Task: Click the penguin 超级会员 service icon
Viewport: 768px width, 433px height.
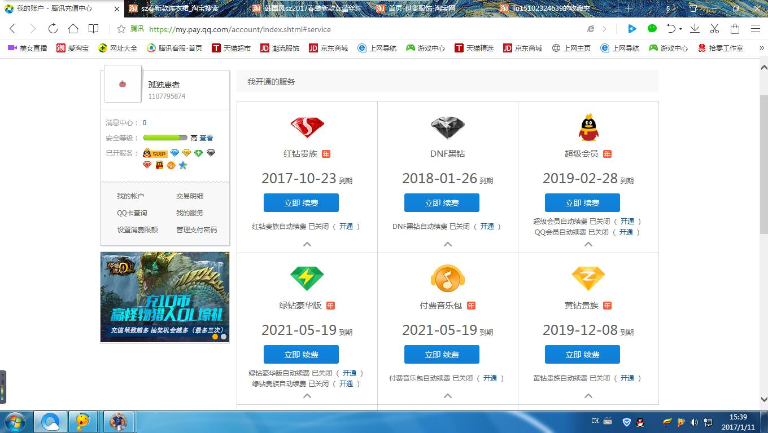Action: (588, 127)
